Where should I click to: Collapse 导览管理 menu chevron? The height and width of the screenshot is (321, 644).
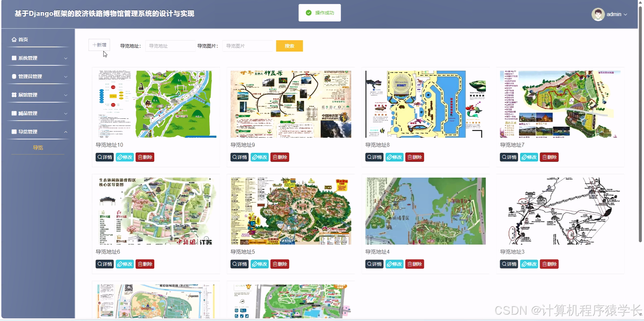(x=66, y=132)
